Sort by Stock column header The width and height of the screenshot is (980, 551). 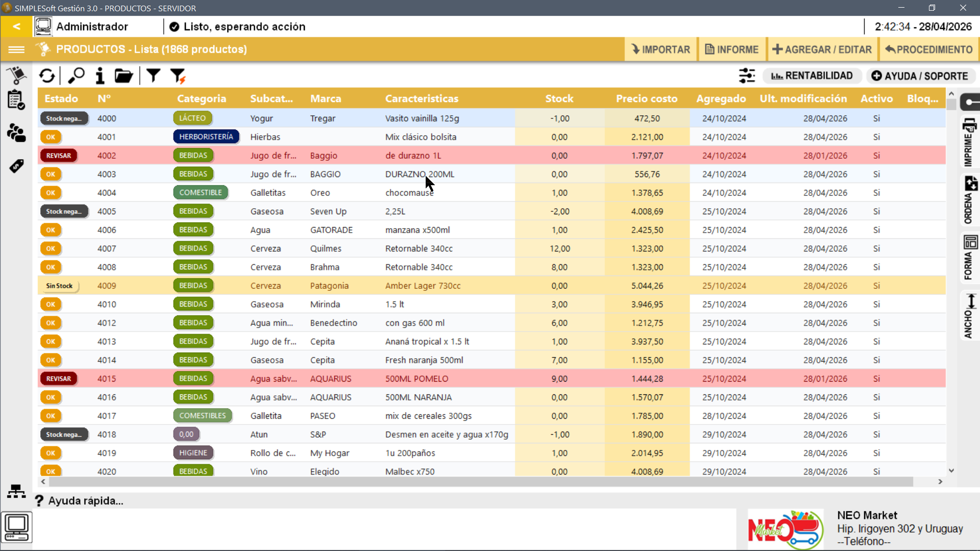click(559, 98)
